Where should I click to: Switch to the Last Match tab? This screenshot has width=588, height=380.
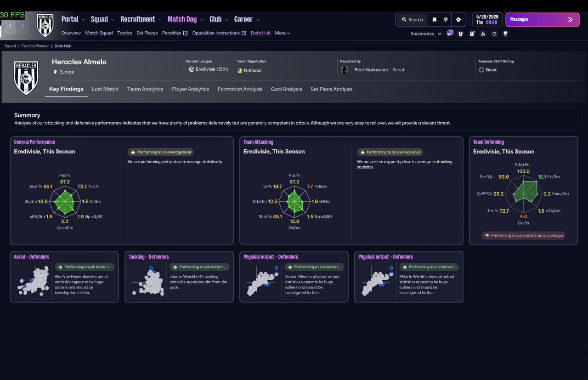tap(105, 89)
